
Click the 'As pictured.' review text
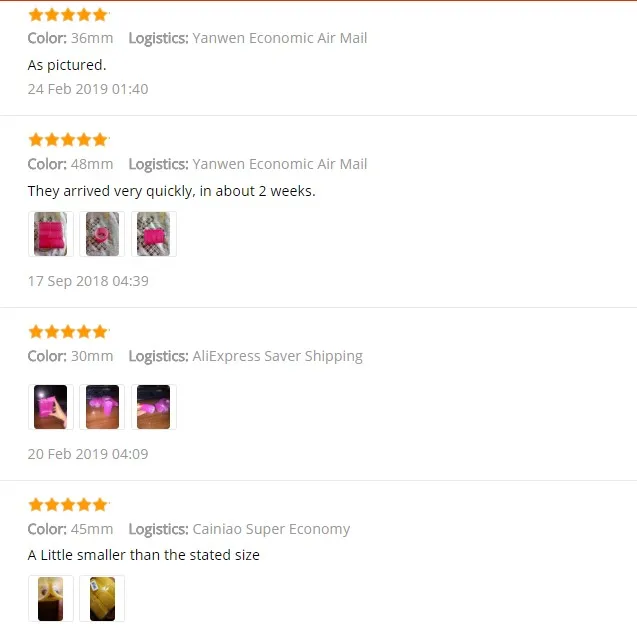coord(67,65)
